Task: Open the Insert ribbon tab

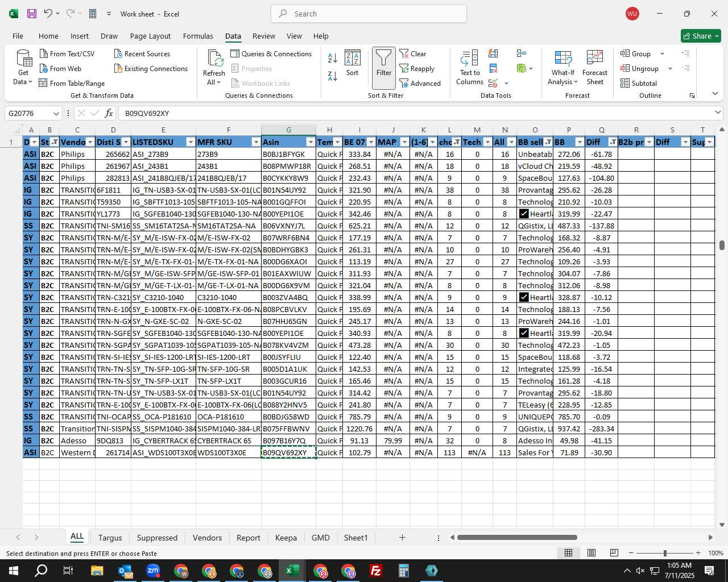Action: pyautogui.click(x=80, y=36)
